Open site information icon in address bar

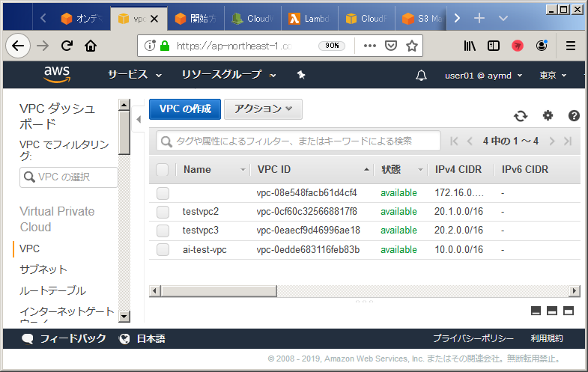[x=150, y=46]
